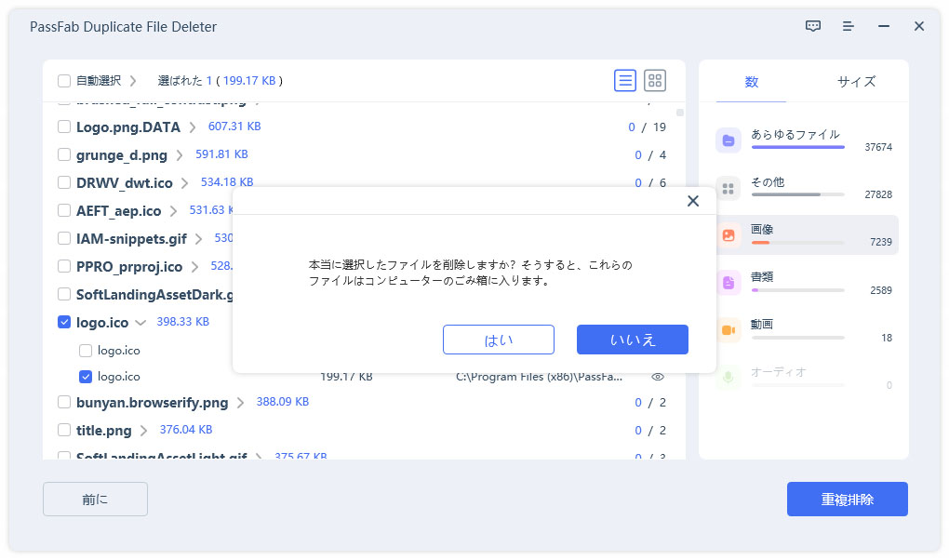Screen dimensions: 949x560
Task: Check the bunyan.browserify.png checkbox
Action: [63, 402]
